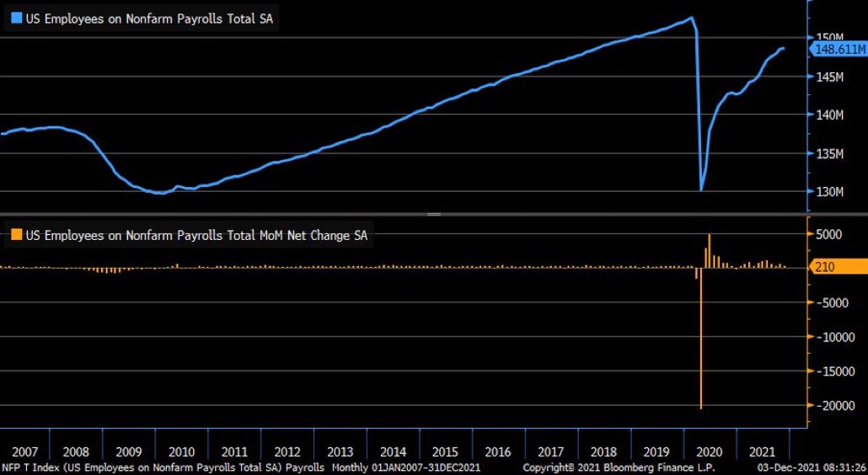This screenshot has height=475, width=868.
Task: Click the -20000 label on the lower y-axis
Action: click(833, 405)
